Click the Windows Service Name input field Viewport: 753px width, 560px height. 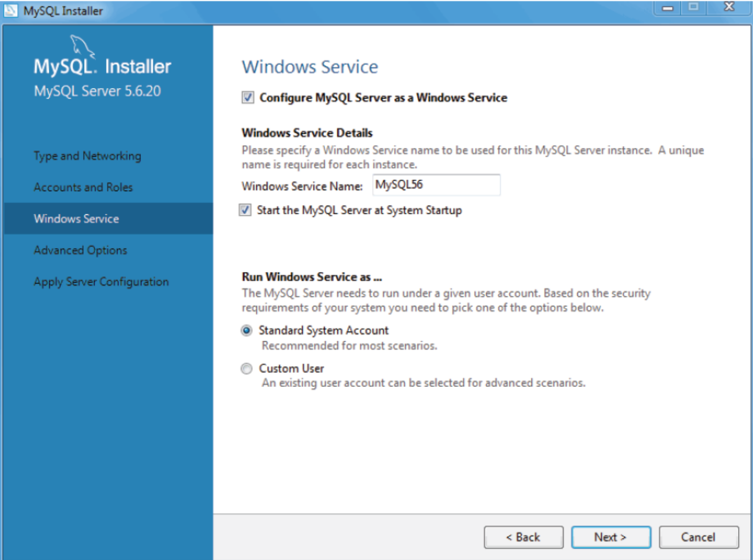coord(435,186)
